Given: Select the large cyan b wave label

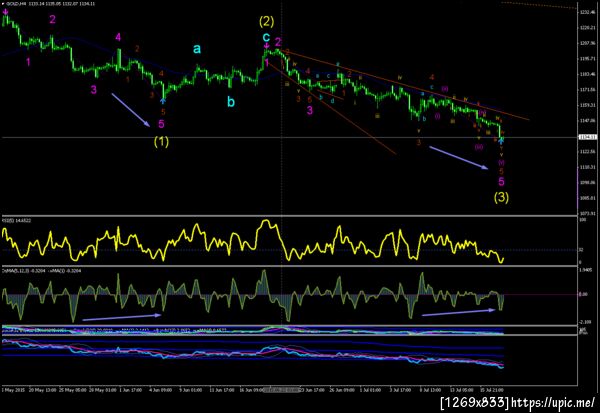Looking at the screenshot, I should (x=231, y=102).
